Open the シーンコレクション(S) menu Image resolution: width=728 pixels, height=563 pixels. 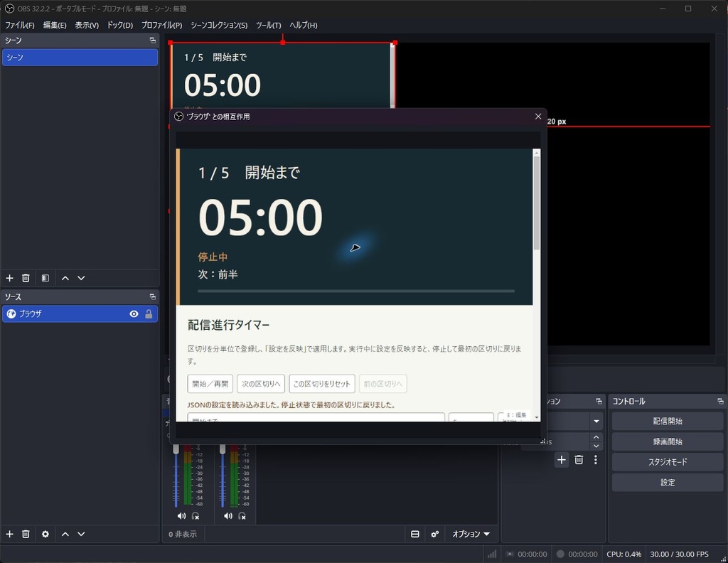tap(219, 25)
